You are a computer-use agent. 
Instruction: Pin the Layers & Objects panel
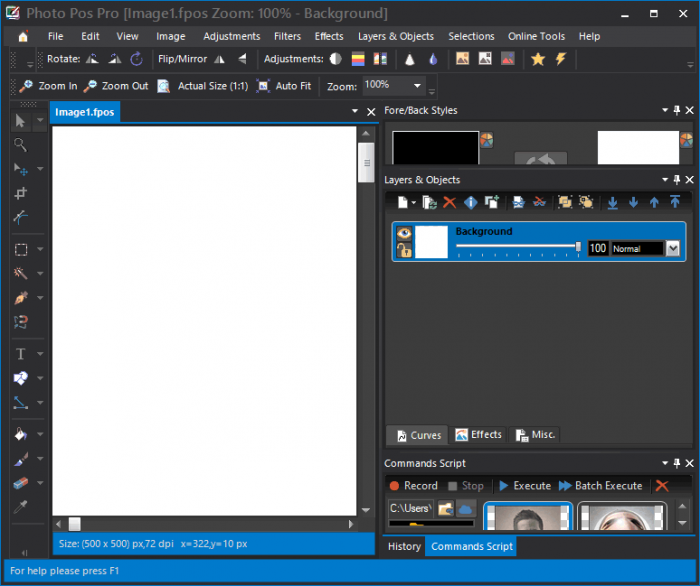[x=676, y=180]
